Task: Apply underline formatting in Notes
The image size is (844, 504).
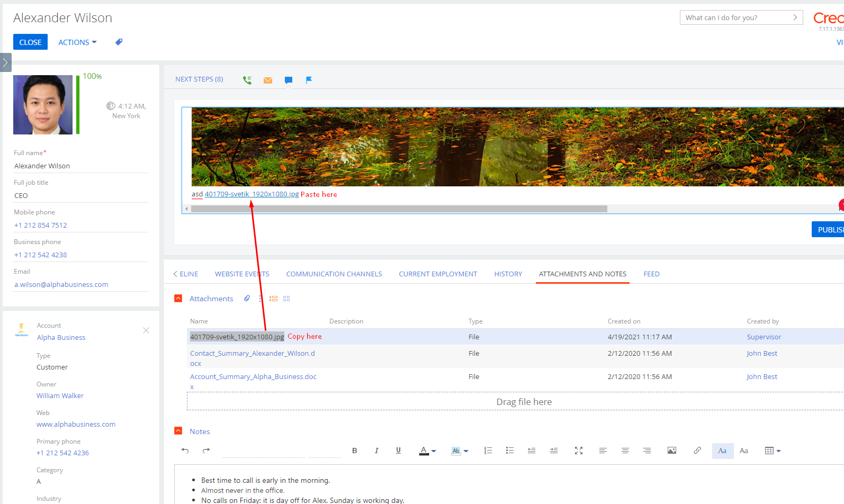Action: 398,451
